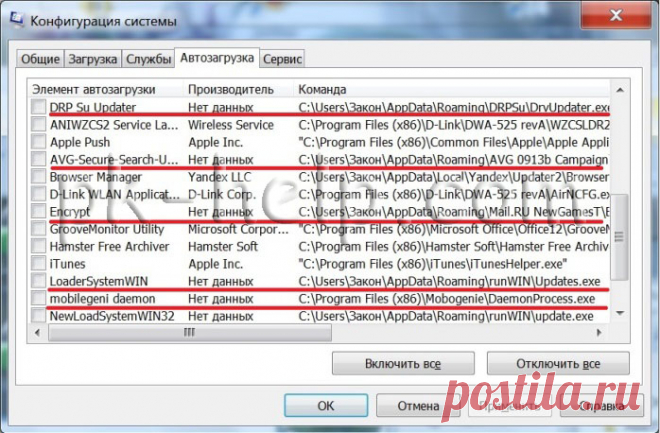Viewport: 660px width, 433px height.
Task: Select the iTunes entry name
Action: 67,263
